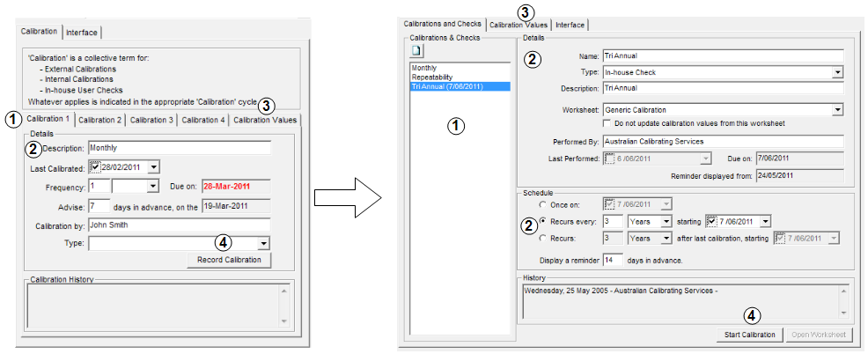Click the Record Calibration button
The height and width of the screenshot is (354, 868).
click(229, 260)
